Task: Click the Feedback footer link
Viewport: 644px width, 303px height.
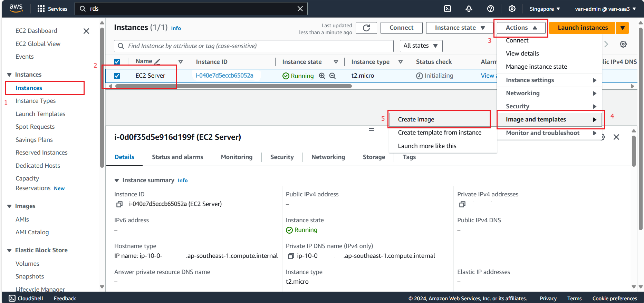Action: point(65,299)
